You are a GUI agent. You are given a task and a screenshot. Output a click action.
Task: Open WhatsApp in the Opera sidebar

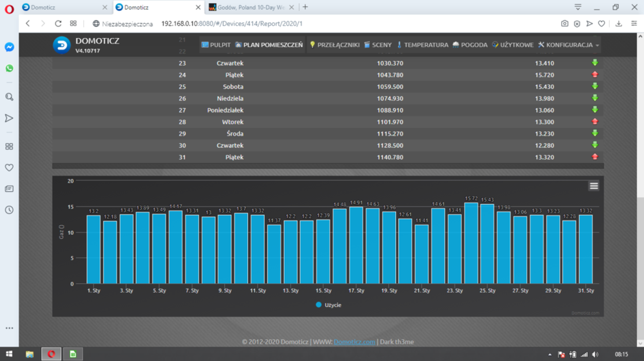pyautogui.click(x=9, y=68)
